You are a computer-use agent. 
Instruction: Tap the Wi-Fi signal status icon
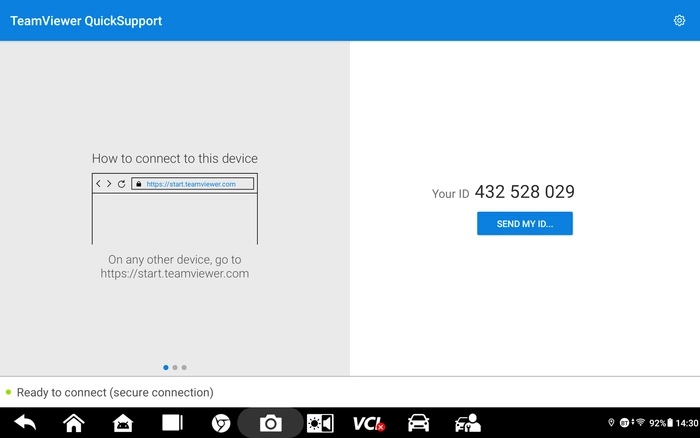(x=641, y=422)
